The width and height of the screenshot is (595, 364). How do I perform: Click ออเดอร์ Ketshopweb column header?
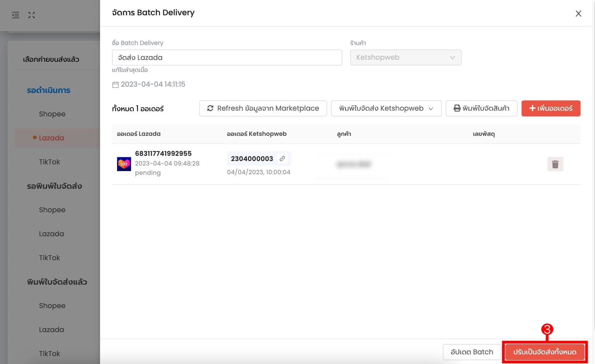257,134
